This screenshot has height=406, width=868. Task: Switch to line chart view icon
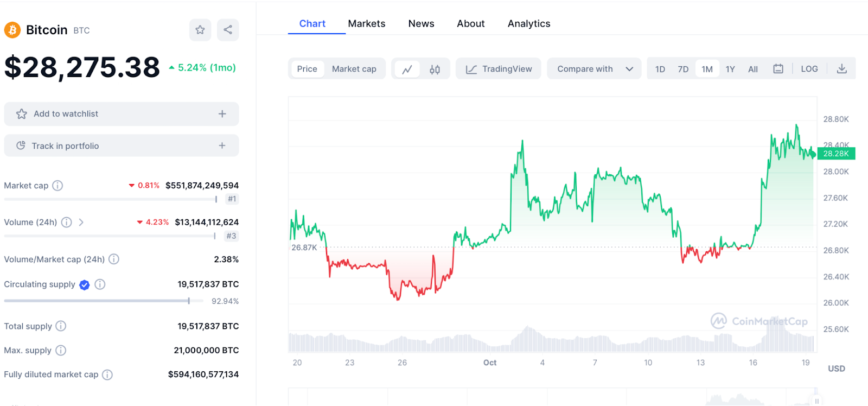coord(407,69)
